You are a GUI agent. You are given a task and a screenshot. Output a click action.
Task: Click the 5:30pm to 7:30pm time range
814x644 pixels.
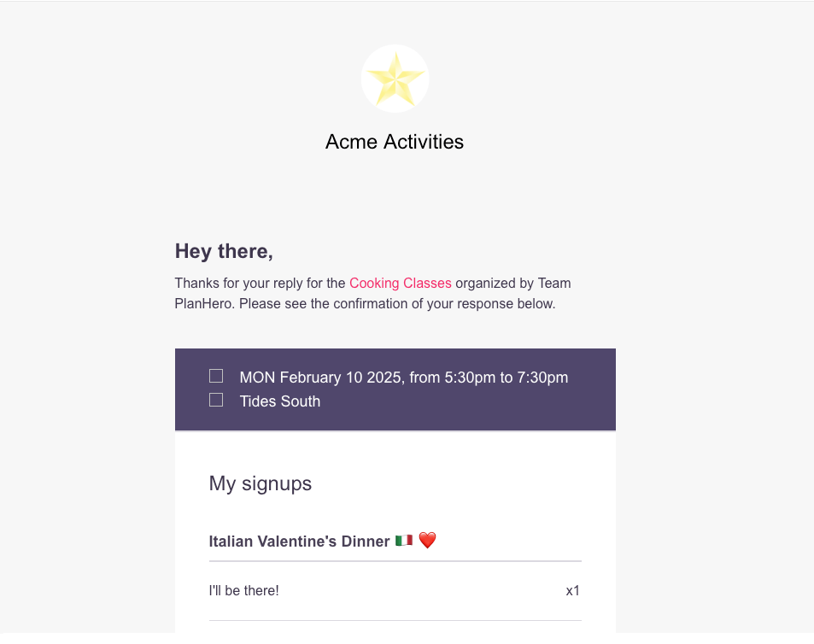507,378
